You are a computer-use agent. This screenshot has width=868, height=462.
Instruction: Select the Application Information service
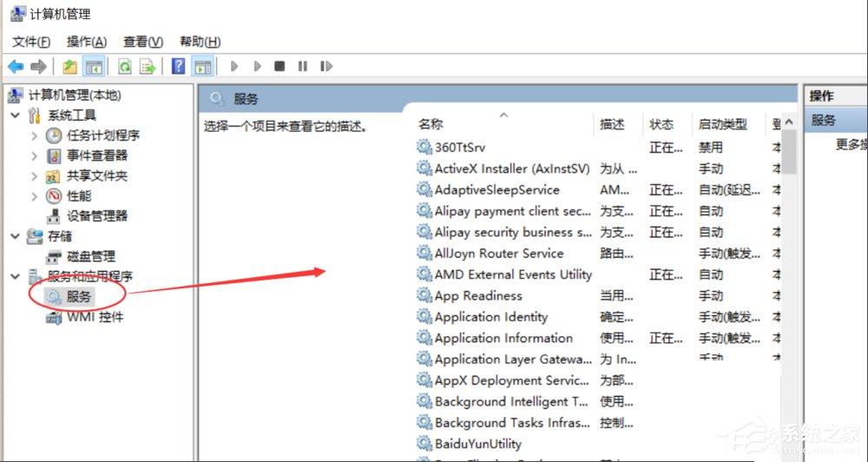click(x=503, y=338)
